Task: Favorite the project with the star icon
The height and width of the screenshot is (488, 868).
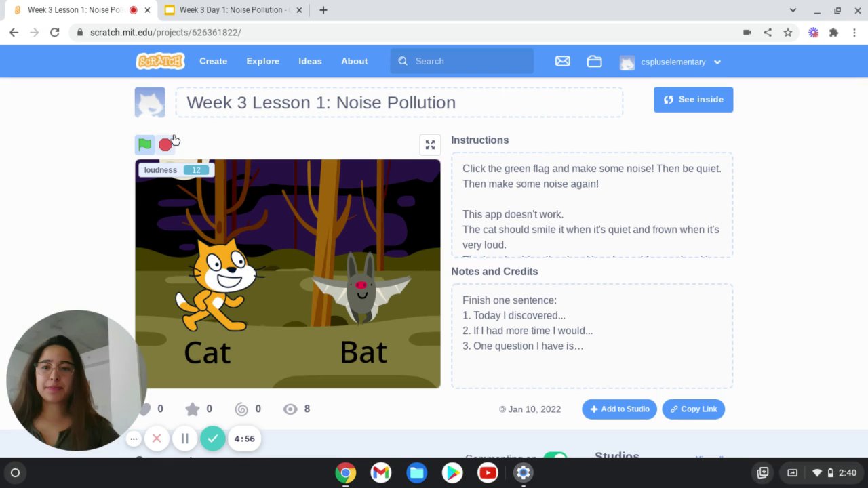Action: [193, 409]
